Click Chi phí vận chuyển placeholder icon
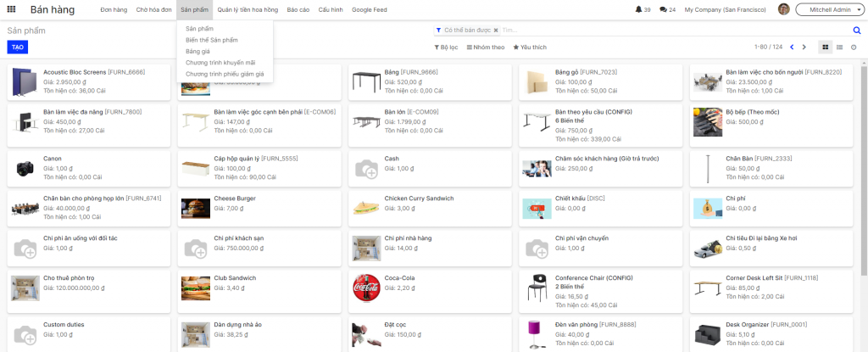868x352 pixels. click(537, 249)
